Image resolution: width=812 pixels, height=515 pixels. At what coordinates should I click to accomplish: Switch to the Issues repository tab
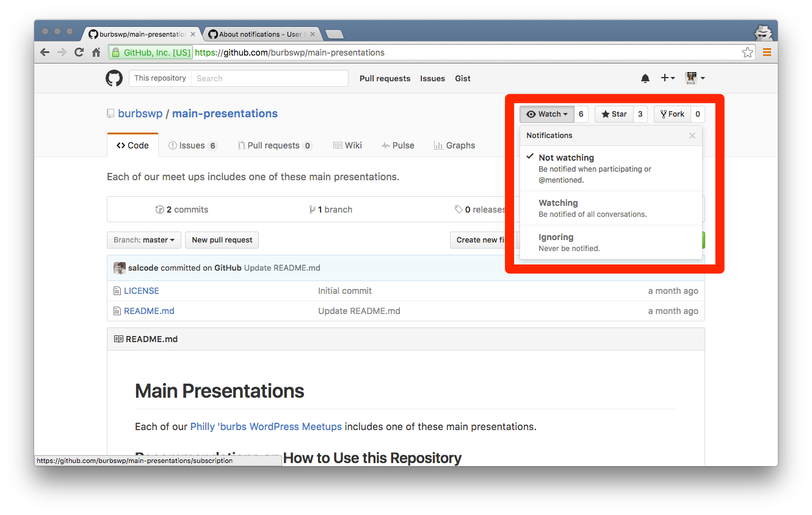tap(193, 145)
